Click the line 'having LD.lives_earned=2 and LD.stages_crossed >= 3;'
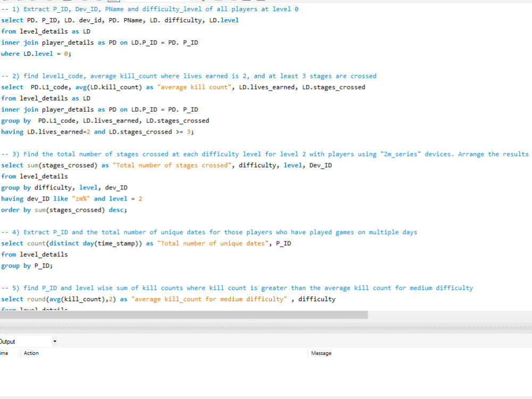 [x=97, y=132]
